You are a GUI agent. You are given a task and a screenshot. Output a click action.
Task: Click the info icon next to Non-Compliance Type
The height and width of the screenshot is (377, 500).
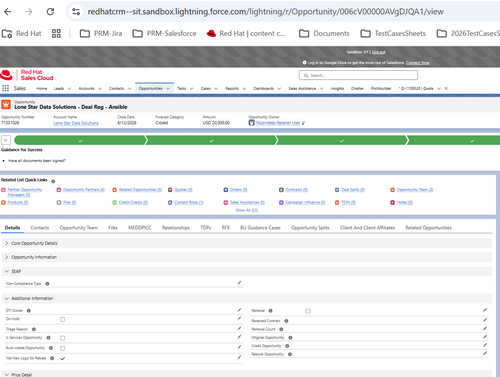47,284
